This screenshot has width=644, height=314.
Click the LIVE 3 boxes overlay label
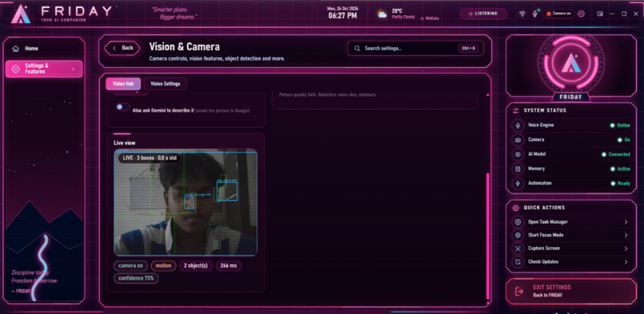coord(149,157)
